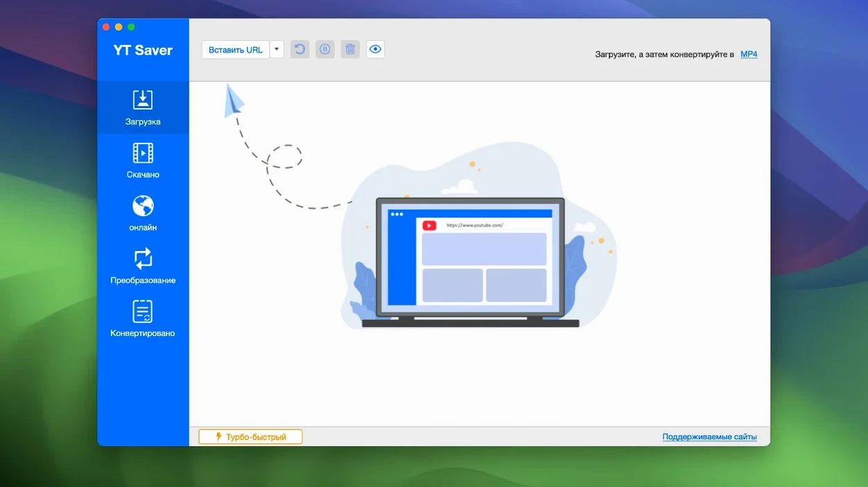Change the MP4 output format link
This screenshot has width=868, height=487.
749,54
